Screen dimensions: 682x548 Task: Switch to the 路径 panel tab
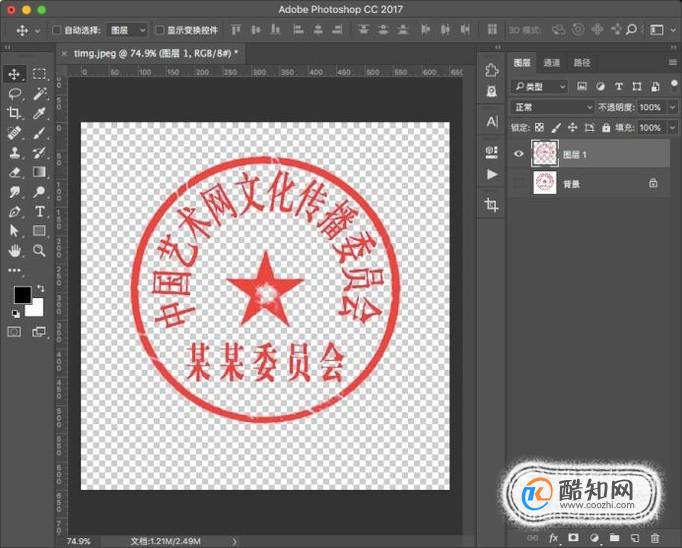pos(582,63)
